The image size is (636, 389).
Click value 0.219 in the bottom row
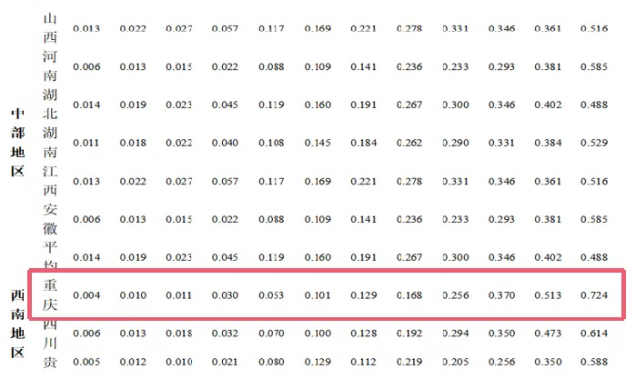pyautogui.click(x=410, y=362)
